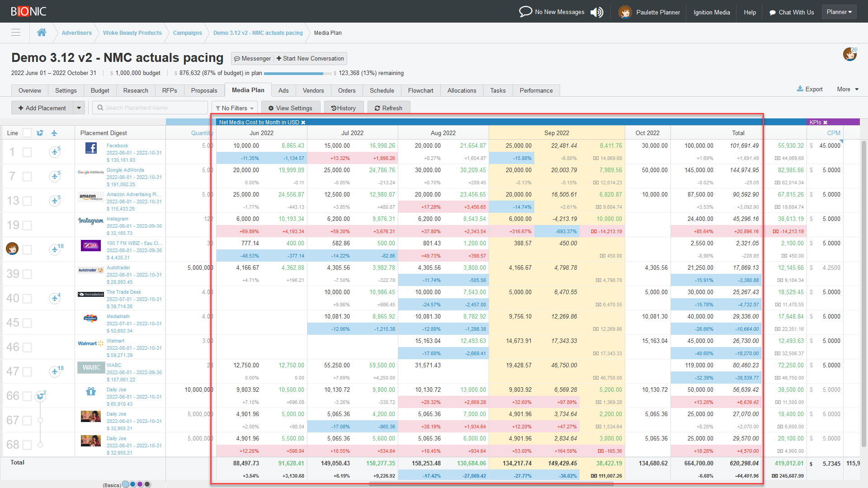This screenshot has height=488, width=868.
Task: Go to the home page icon
Action: 42,33
